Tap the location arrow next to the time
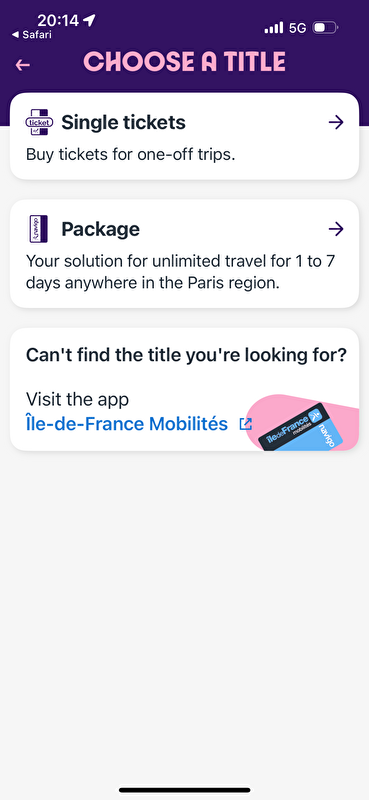Screen dimensions: 369x800 (x=89, y=20)
